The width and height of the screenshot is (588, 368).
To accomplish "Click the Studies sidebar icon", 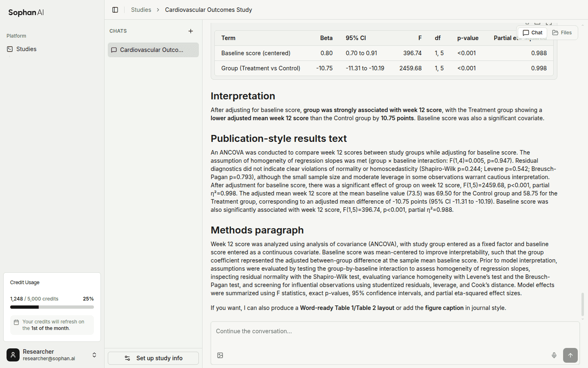I will 10,49.
